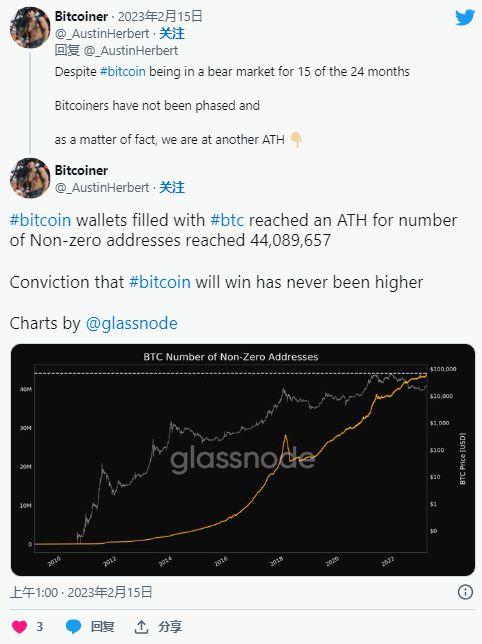482x644 pixels.
Task: Follow via the lower 关注 link
Action: (x=172, y=187)
